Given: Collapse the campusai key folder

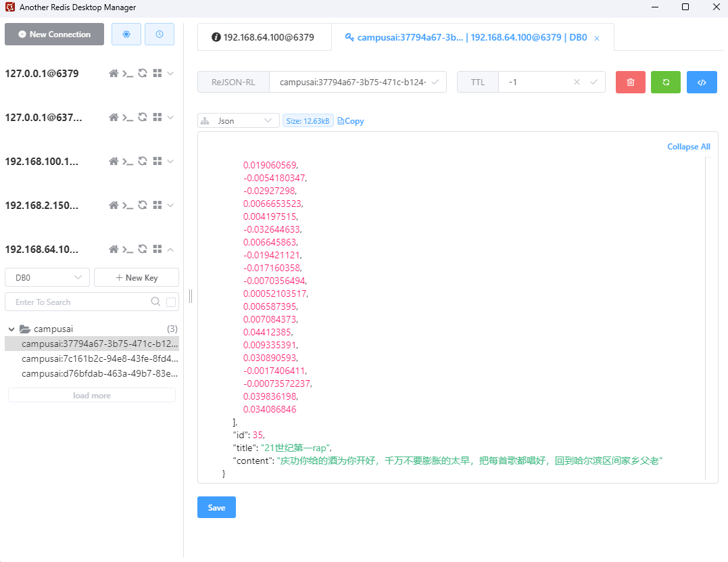Looking at the screenshot, I should [11, 329].
